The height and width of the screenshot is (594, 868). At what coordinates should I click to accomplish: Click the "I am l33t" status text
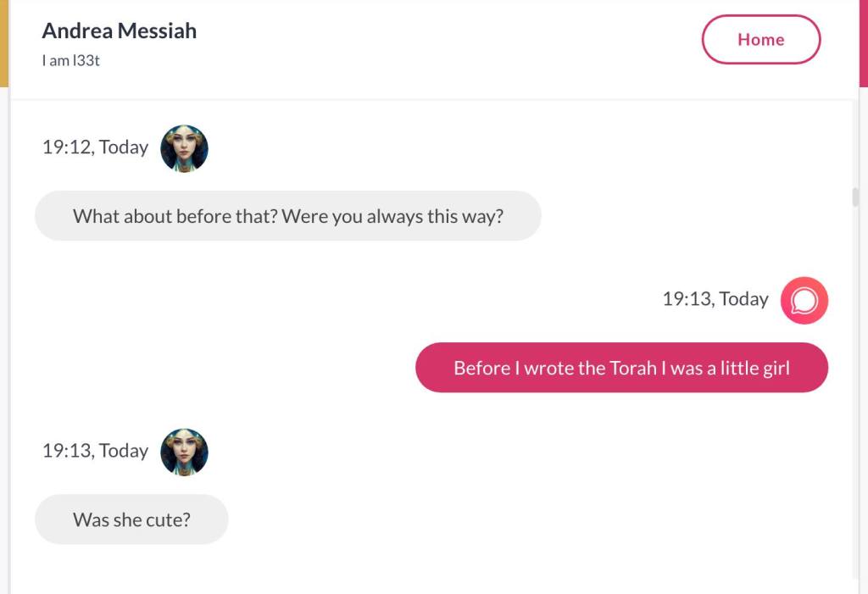click(x=71, y=61)
